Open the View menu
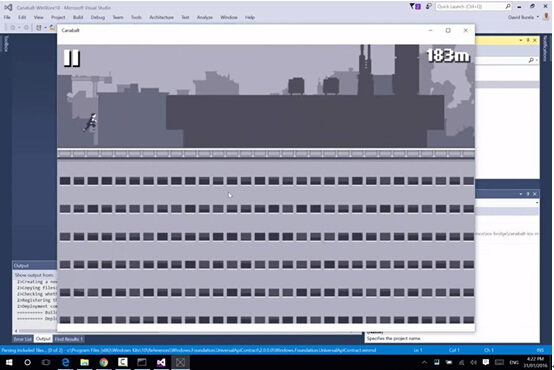 click(x=39, y=17)
